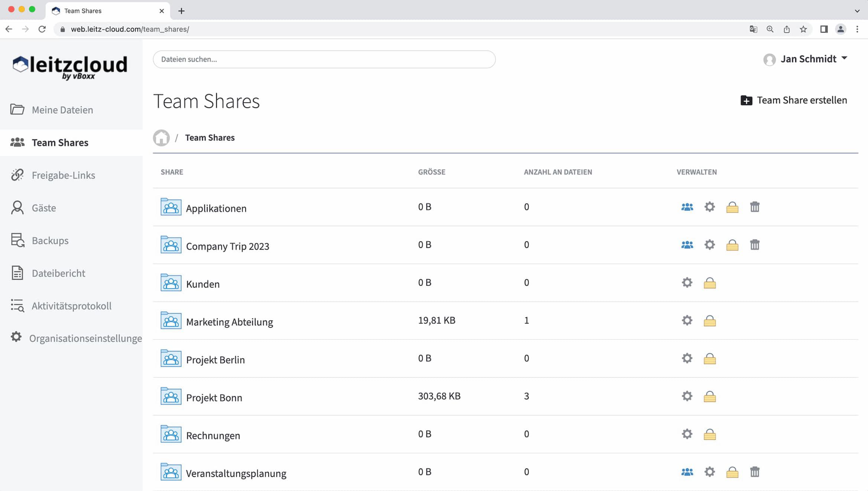Click lock icon for Kunden share
The width and height of the screenshot is (868, 491).
709,283
